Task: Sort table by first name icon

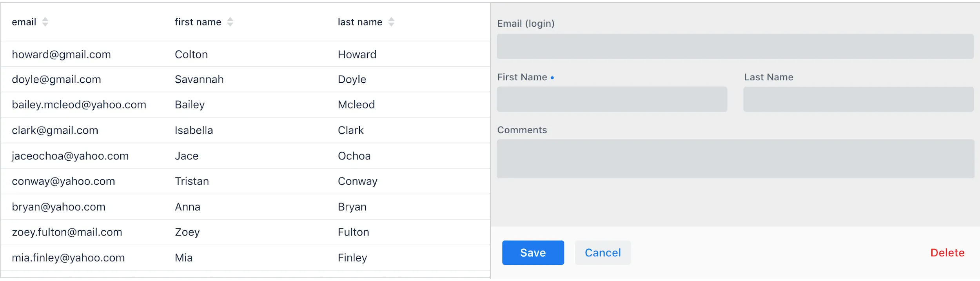Action: 230,22
